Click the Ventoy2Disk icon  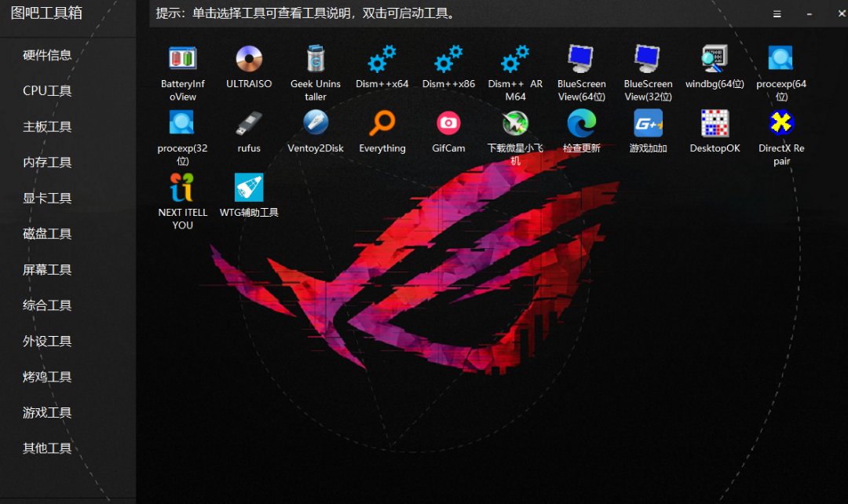(316, 123)
